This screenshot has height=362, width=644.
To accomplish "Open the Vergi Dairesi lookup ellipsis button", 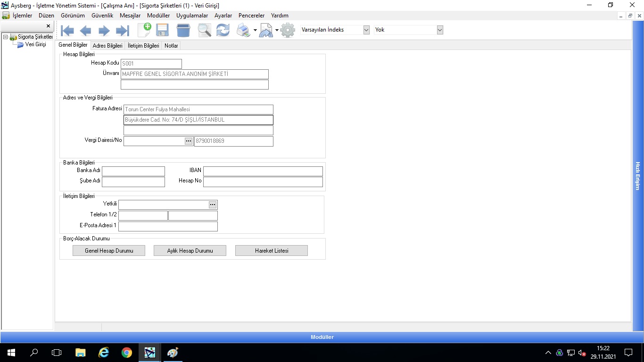I will point(189,141).
